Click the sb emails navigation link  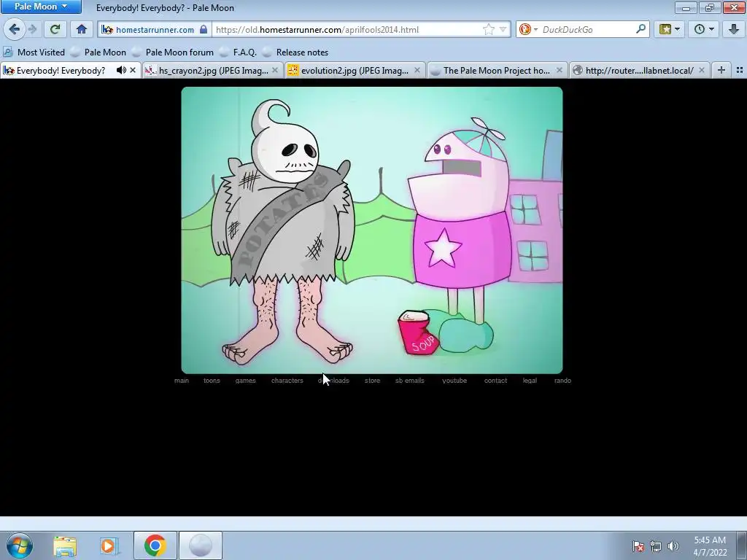pyautogui.click(x=410, y=381)
